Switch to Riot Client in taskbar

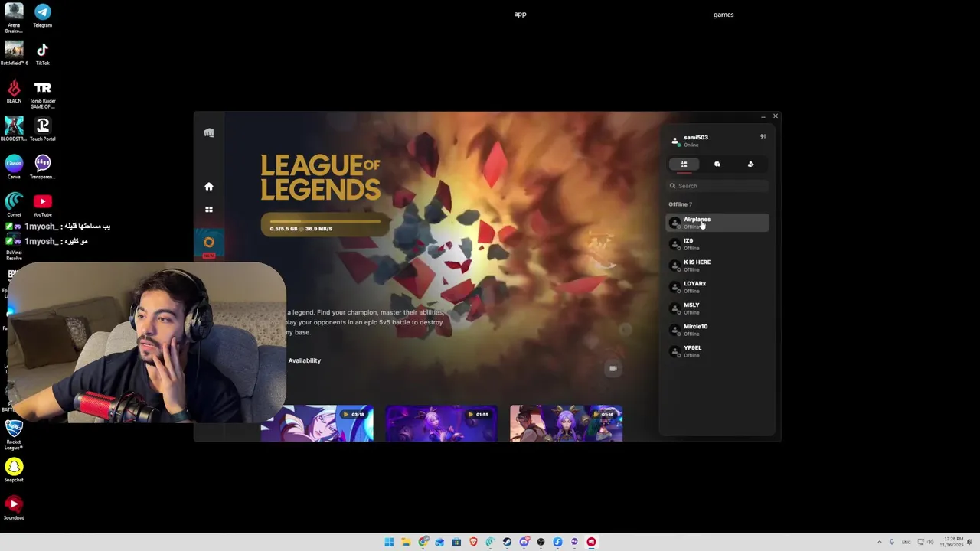tap(591, 542)
